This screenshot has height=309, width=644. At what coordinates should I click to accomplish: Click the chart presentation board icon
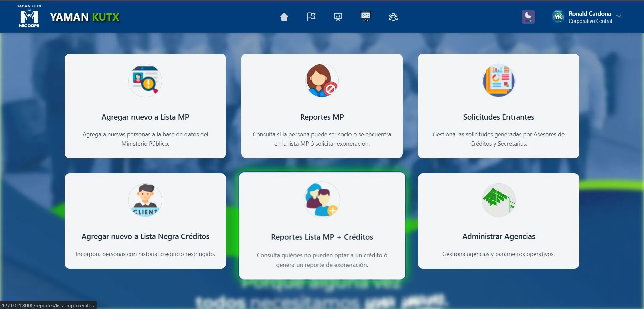[x=338, y=17]
